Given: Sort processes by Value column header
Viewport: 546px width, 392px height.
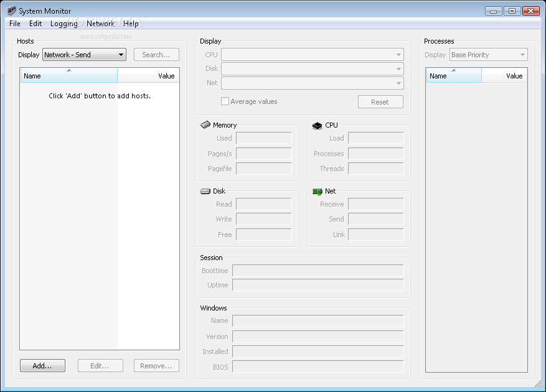Looking at the screenshot, I should pos(504,75).
